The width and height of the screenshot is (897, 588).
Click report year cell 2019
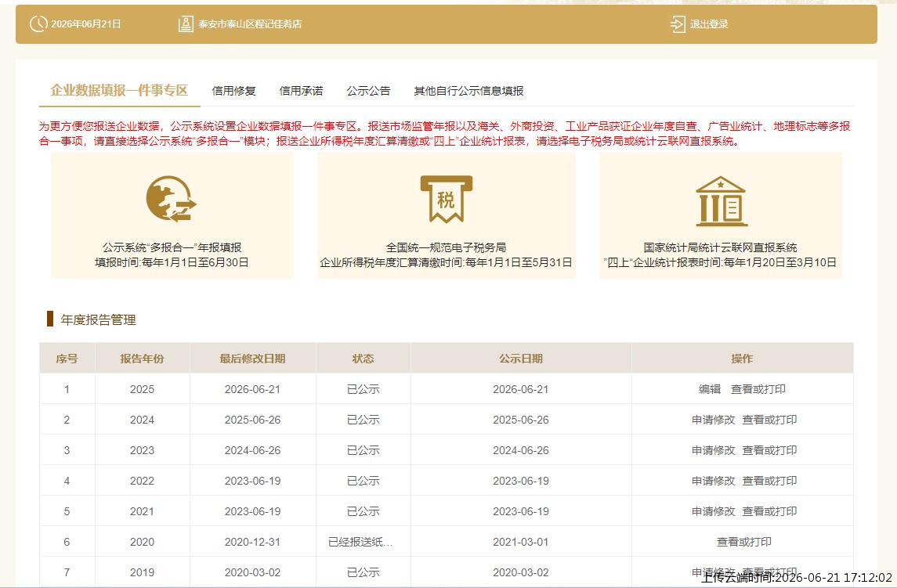coord(142,572)
